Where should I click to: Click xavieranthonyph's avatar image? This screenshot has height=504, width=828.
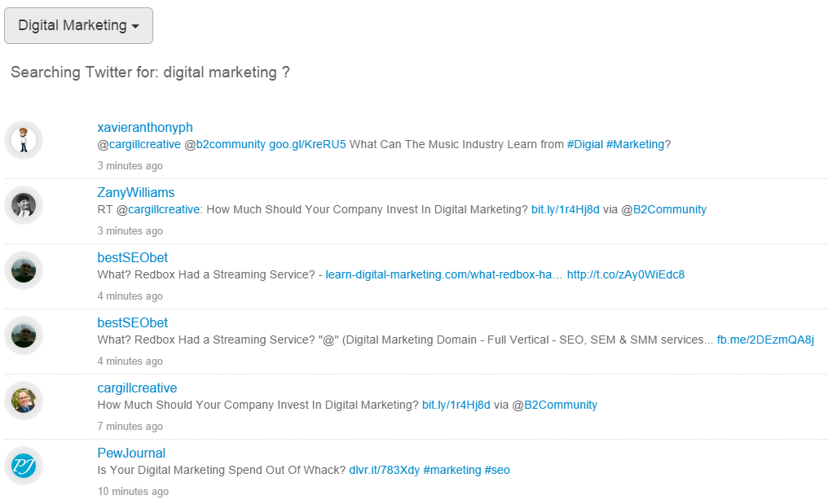coord(24,140)
